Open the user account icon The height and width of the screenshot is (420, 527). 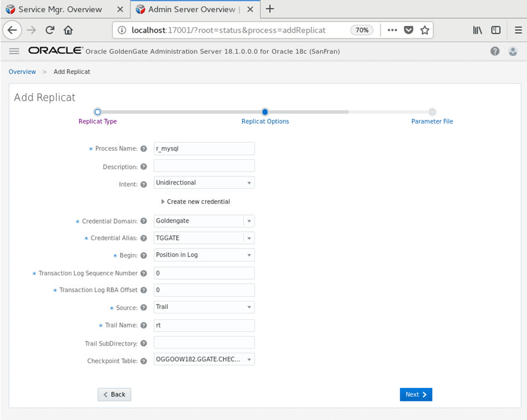click(x=513, y=51)
